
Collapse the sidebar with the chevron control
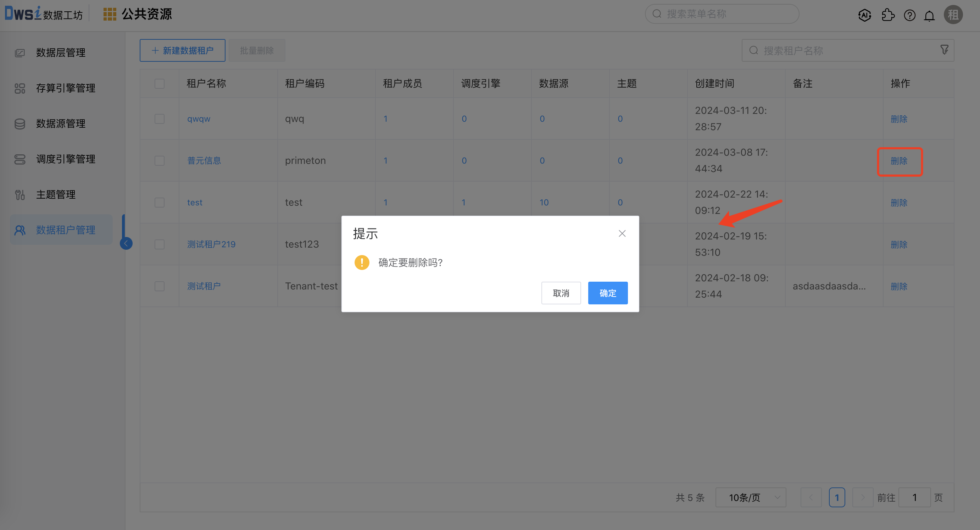tap(126, 243)
